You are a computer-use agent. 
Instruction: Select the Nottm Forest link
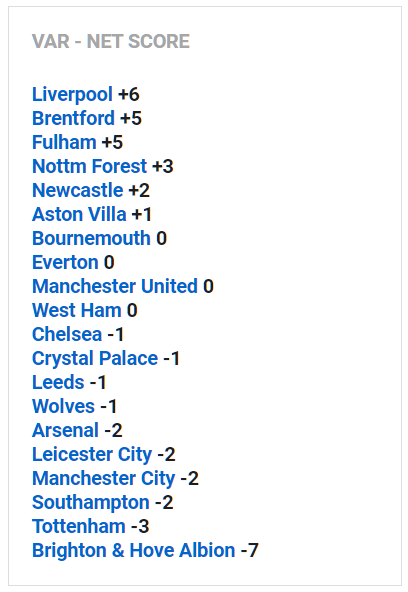click(89, 166)
